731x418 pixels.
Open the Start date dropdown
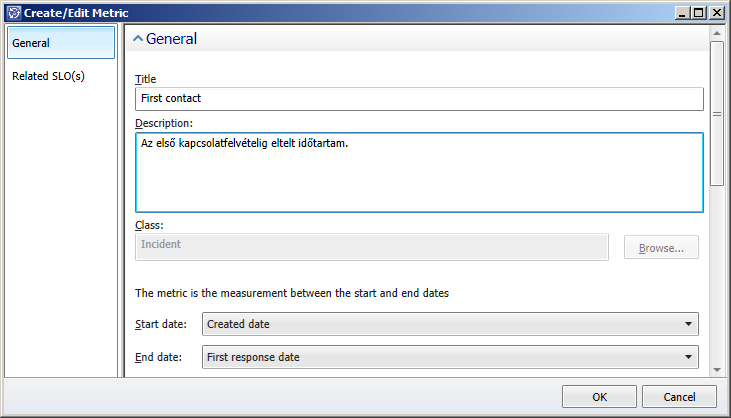tap(450, 324)
